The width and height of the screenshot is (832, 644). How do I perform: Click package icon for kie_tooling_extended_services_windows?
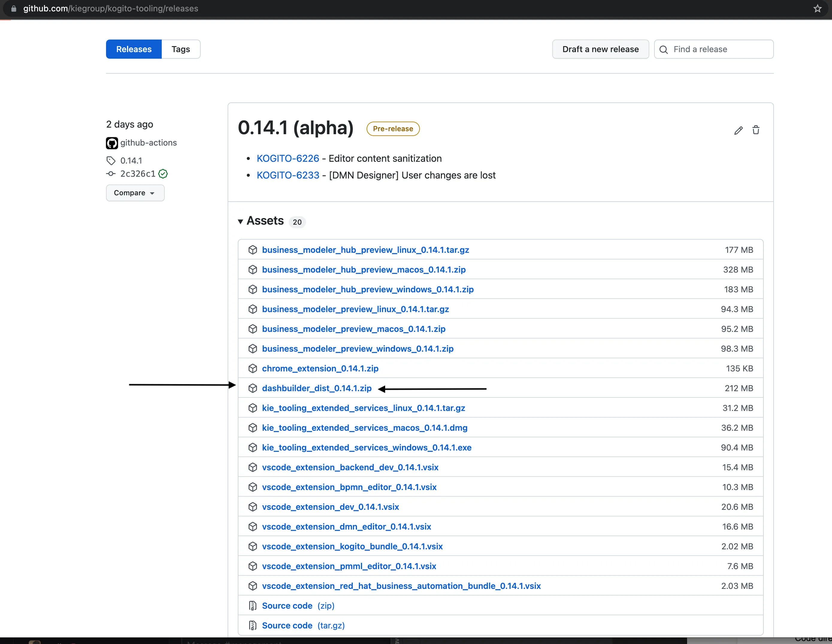click(x=252, y=448)
